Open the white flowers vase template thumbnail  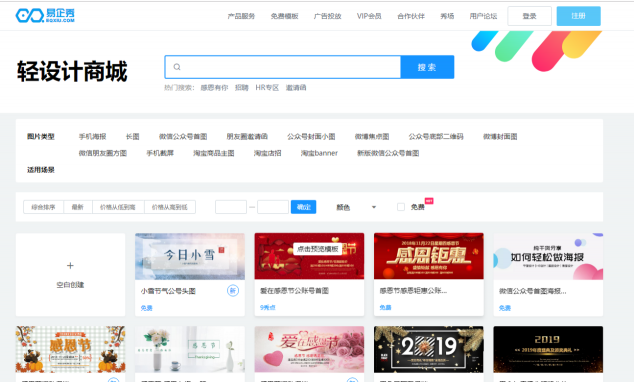190,349
